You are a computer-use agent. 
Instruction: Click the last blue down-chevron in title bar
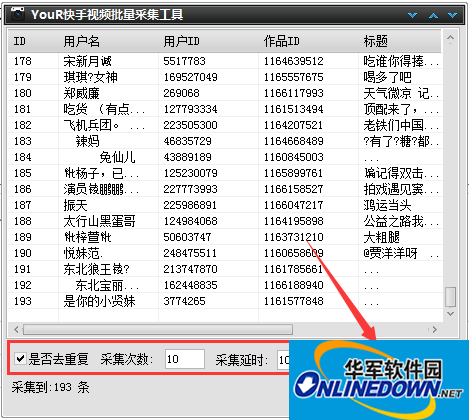(452, 15)
